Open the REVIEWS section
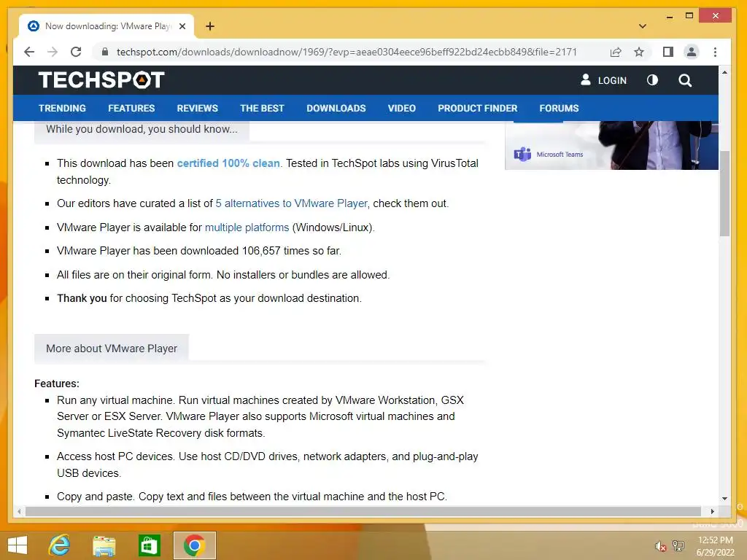 [197, 108]
